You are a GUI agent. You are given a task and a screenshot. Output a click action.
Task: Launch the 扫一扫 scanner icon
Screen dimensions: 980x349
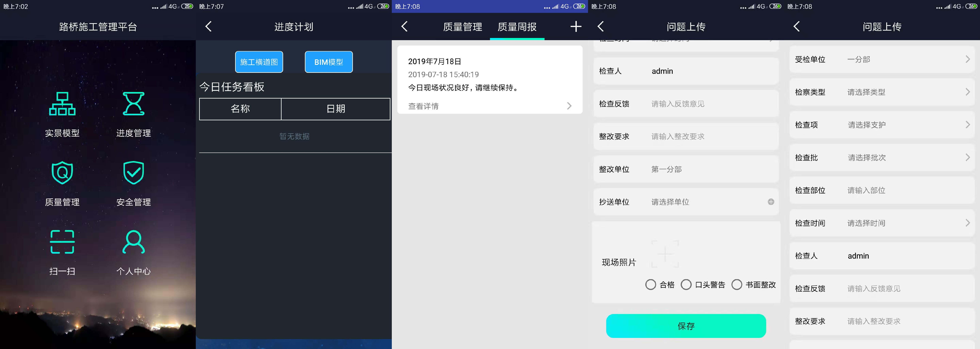[62, 242]
